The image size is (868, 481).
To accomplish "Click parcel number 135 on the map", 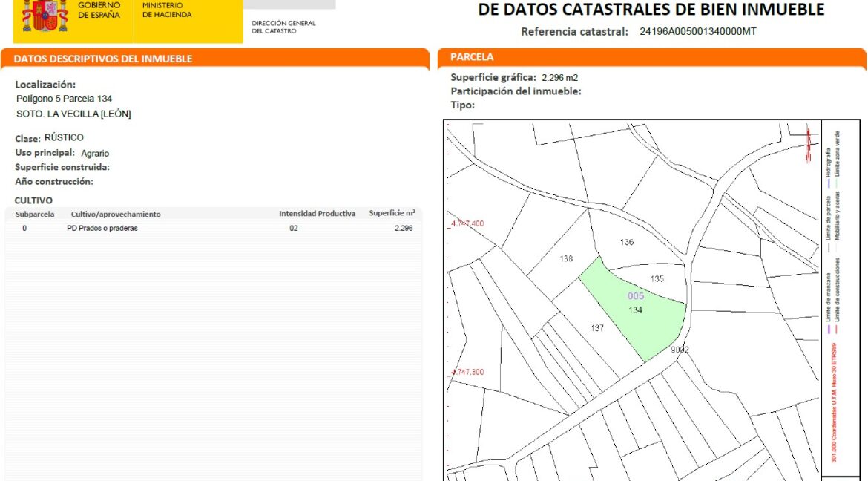I will pos(657,279).
